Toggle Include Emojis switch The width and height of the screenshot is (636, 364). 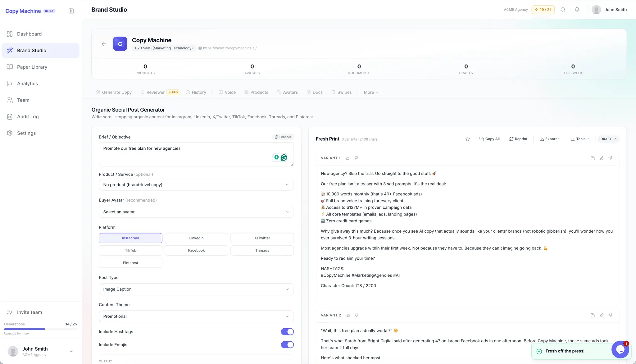pyautogui.click(x=287, y=345)
